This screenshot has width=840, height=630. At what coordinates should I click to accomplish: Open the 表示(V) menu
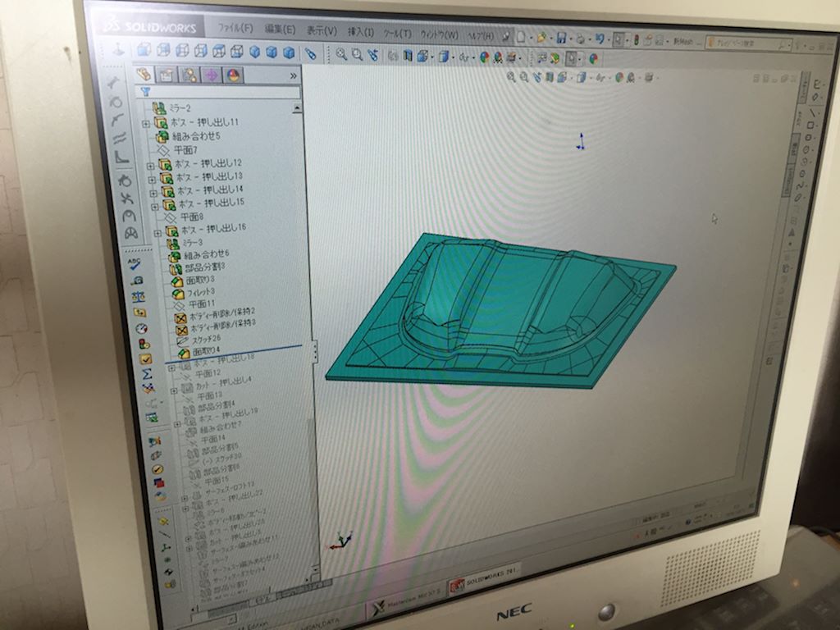tap(322, 31)
